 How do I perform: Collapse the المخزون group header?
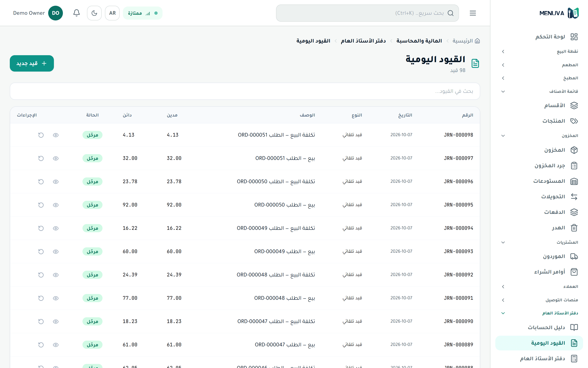click(x=539, y=136)
